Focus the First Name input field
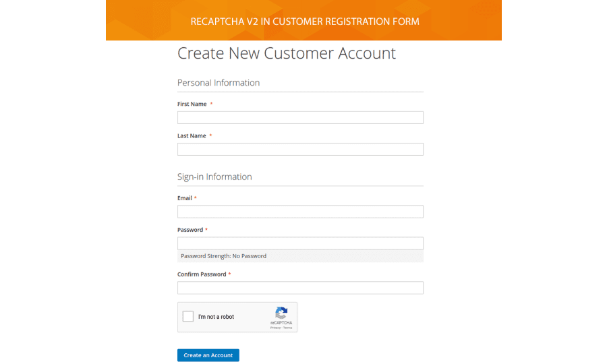Image resolution: width=607 pixels, height=364 pixels. tap(300, 117)
